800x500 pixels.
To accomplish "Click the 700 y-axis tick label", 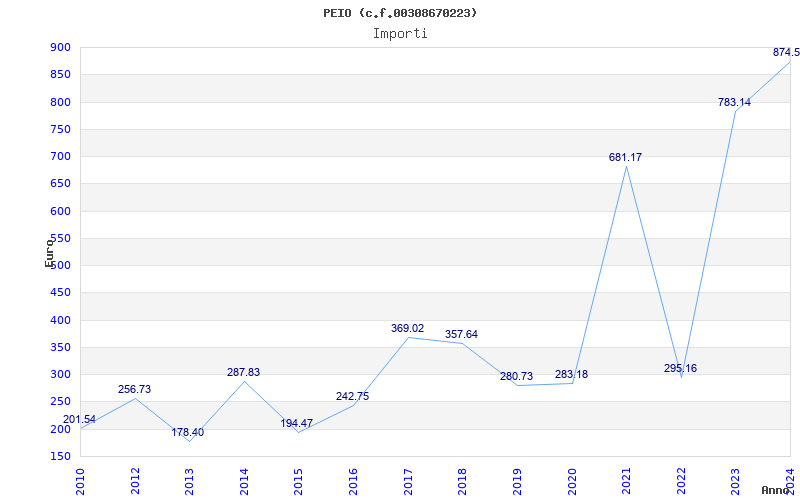I will pyautogui.click(x=60, y=157).
